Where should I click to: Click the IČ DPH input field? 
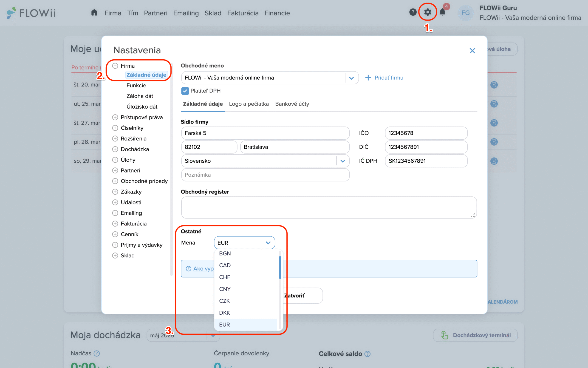tap(426, 161)
